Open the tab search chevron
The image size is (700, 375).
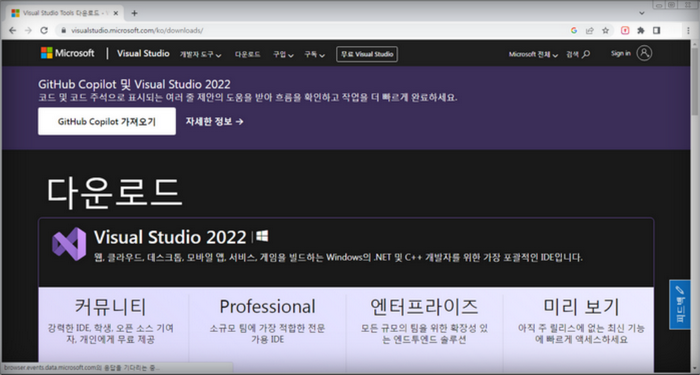click(x=642, y=13)
